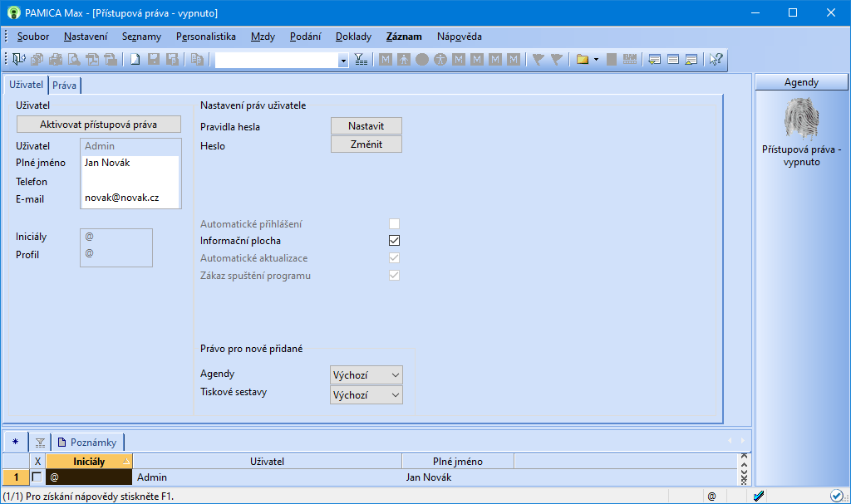Click the Aktivovat přístupová práva button
Viewport: 851px width, 504px height.
99,125
